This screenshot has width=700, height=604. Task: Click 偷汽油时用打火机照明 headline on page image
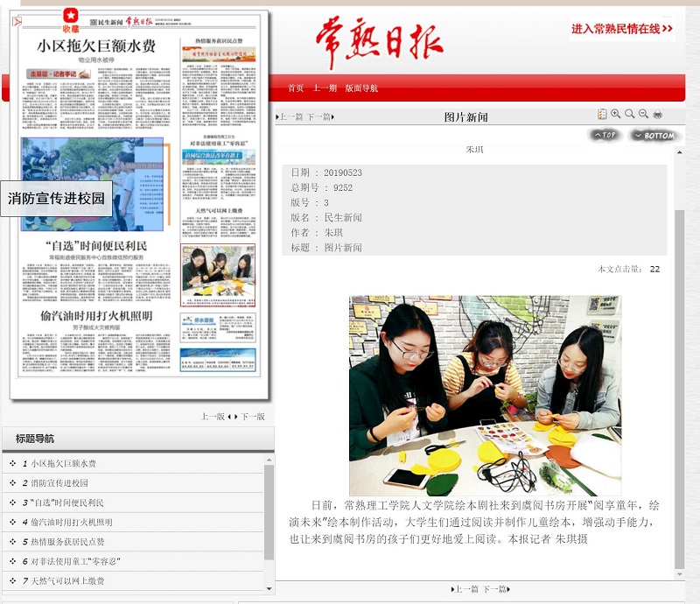(x=96, y=316)
